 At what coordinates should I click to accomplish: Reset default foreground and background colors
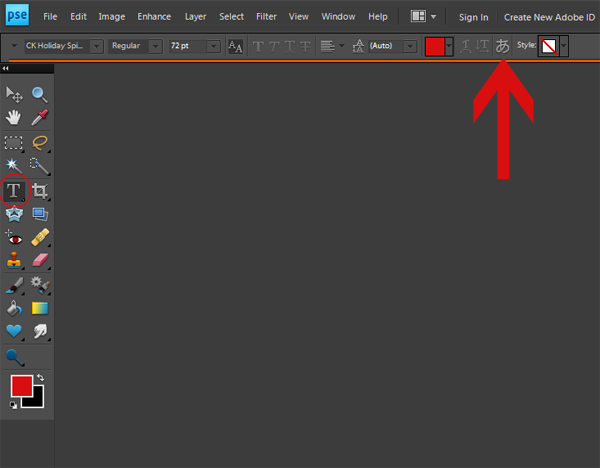tap(13, 405)
